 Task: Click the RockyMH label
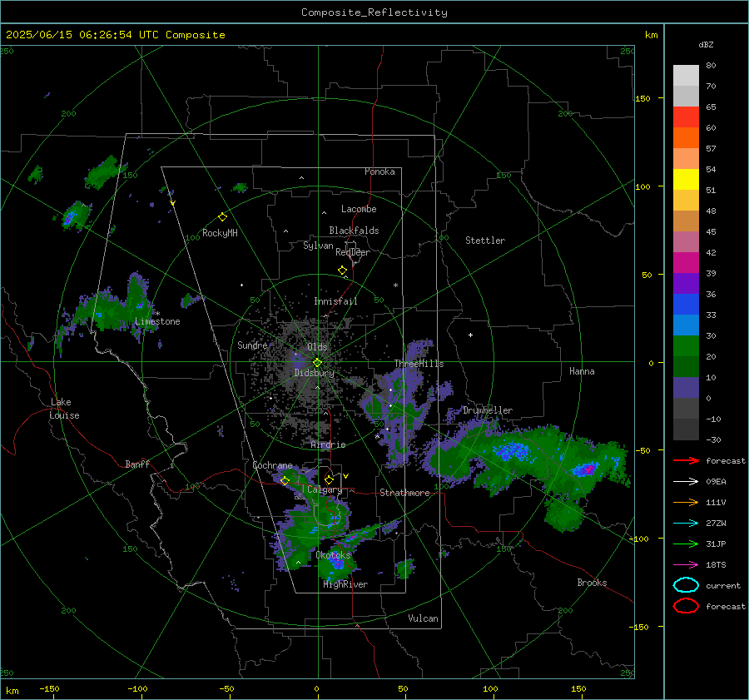(220, 233)
